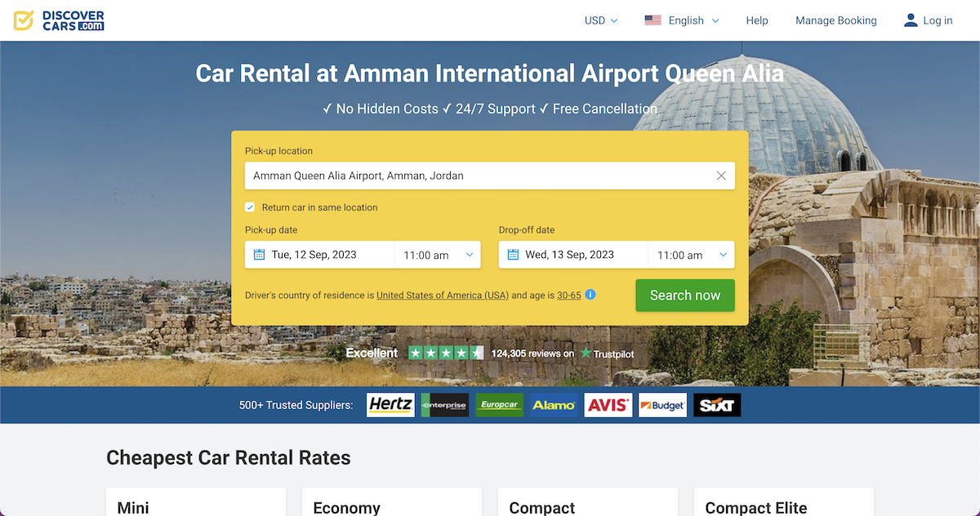This screenshot has width=980, height=516.
Task: Click the 'Cheapest Car Rental Rates' heading
Action: pyautogui.click(x=229, y=457)
